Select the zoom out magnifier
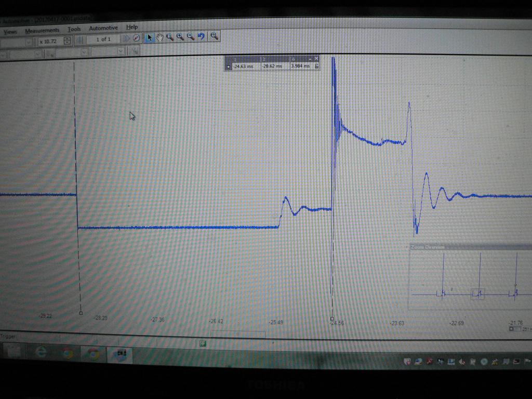 191,36
